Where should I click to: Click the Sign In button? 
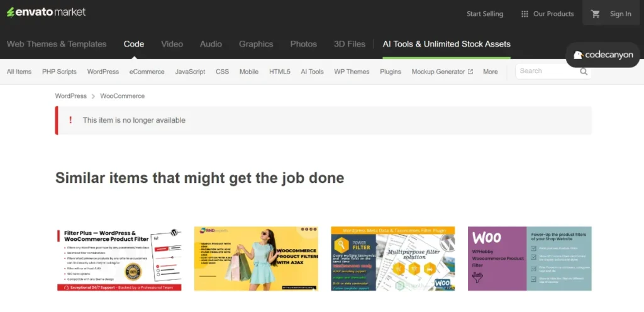click(x=620, y=14)
